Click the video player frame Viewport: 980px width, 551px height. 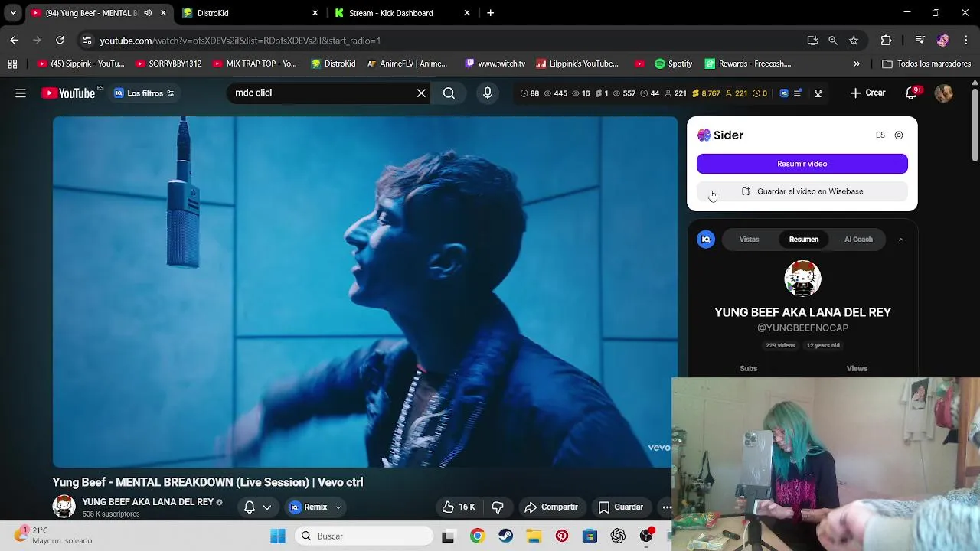click(x=364, y=292)
